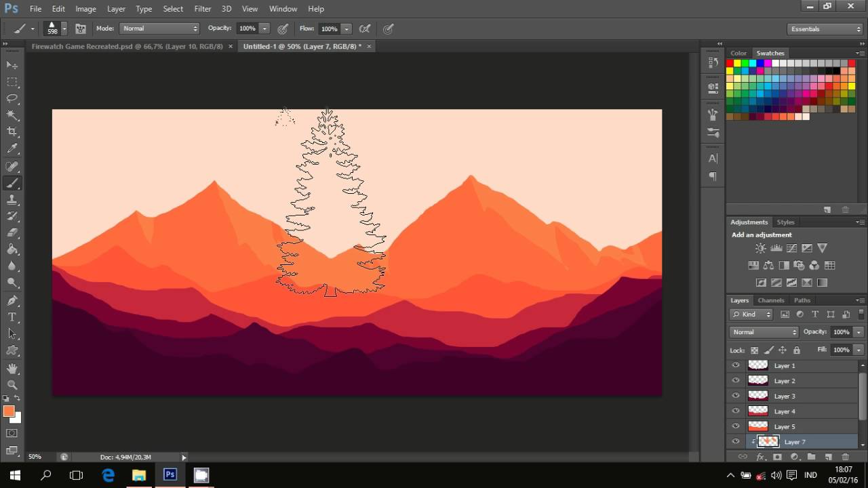The width and height of the screenshot is (868, 488).
Task: Set the orange foreground color swatch
Action: (9, 411)
